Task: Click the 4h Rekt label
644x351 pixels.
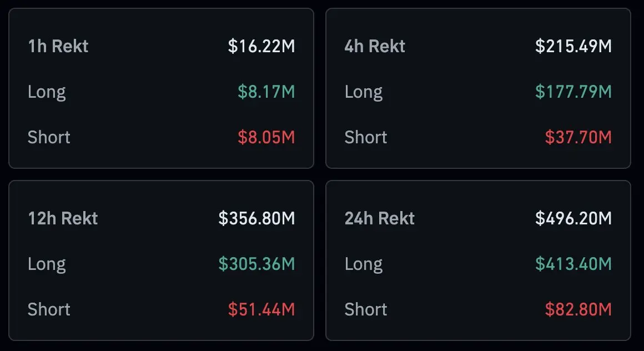Action: pos(375,46)
